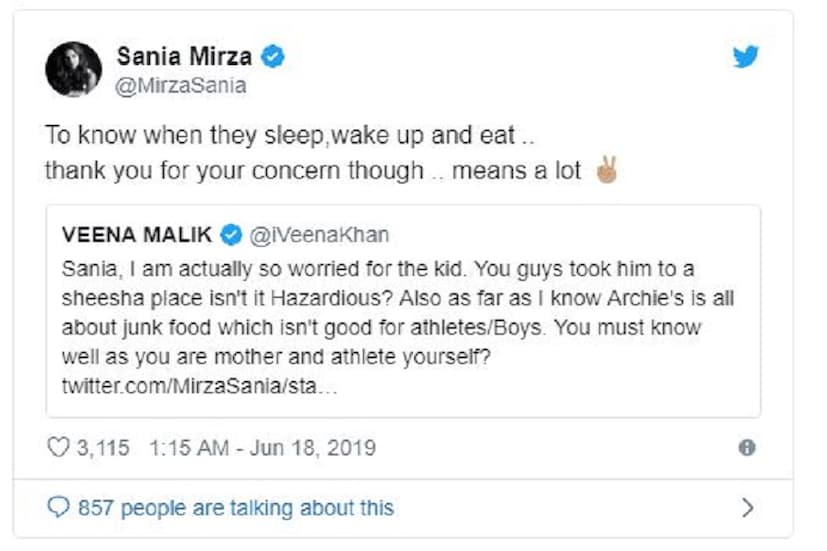Click the 1:15 AM - Jun 18, 2019 timestamp
Screen dimensions: 827x551
pos(262,447)
